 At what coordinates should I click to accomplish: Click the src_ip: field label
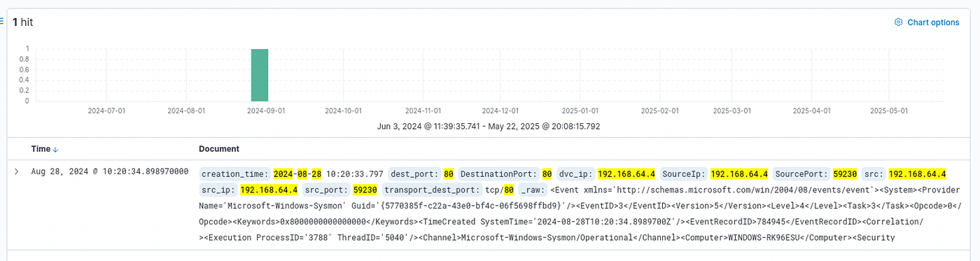click(218, 190)
